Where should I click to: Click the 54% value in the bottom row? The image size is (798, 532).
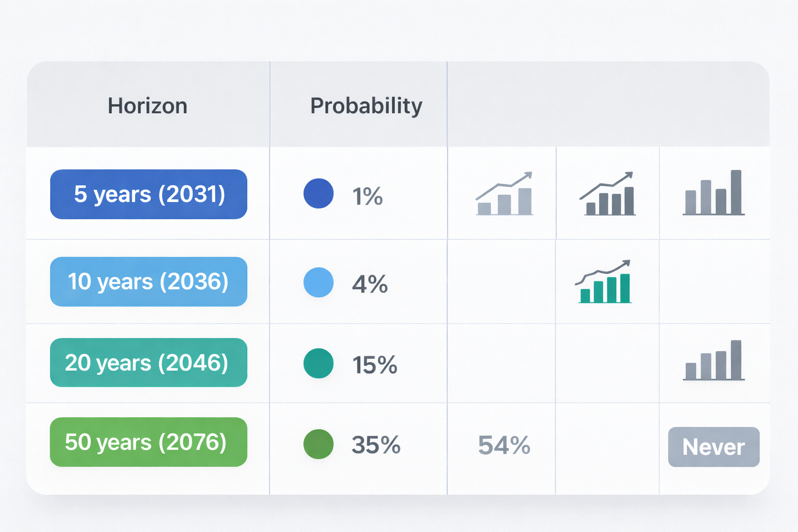click(x=504, y=446)
